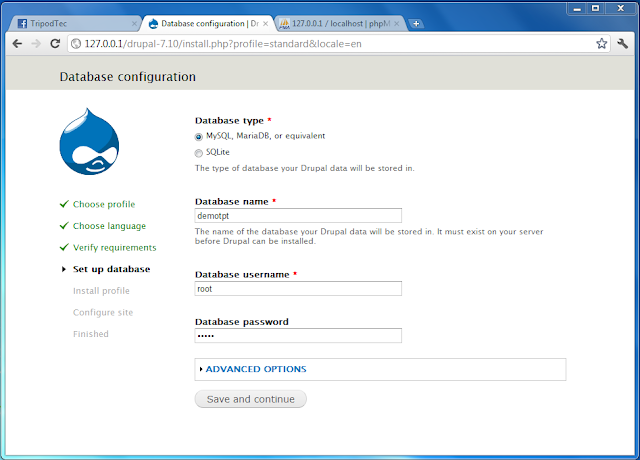Click Save and continue button
Viewport: 640px width, 460px height.
click(251, 399)
